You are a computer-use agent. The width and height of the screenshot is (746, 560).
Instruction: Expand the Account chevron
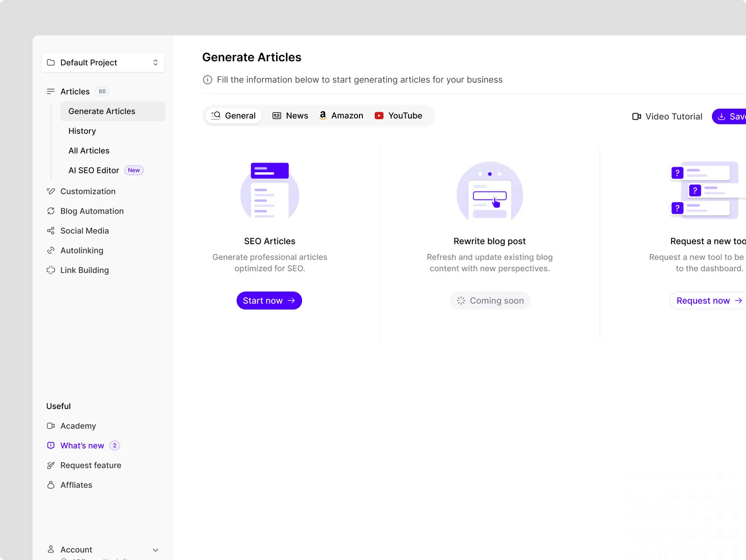point(156,550)
